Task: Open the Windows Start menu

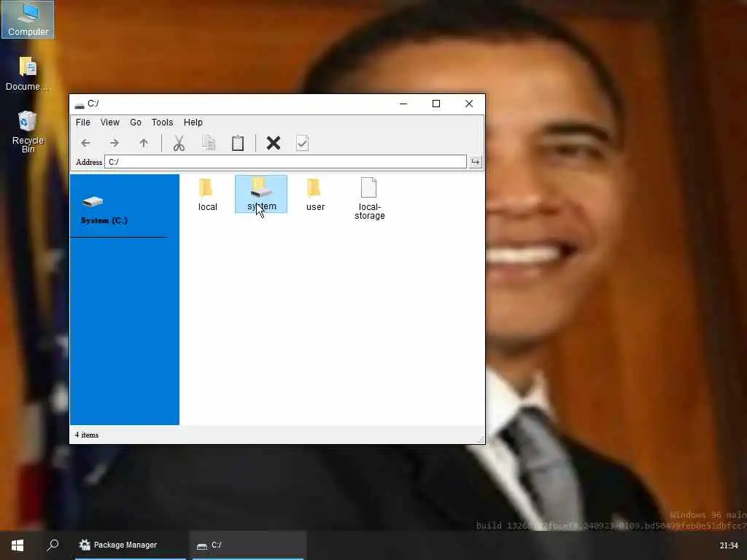Action: click(18, 545)
